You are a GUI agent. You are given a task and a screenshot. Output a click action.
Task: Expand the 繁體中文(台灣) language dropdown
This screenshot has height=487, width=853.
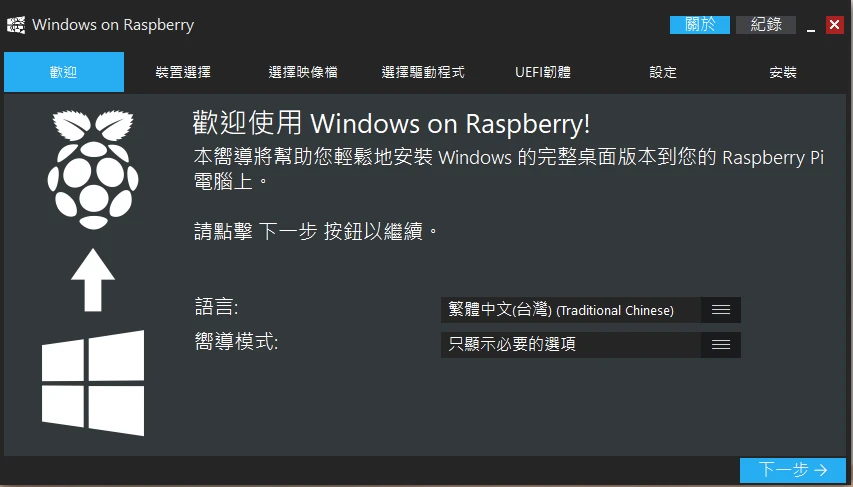tap(571, 310)
